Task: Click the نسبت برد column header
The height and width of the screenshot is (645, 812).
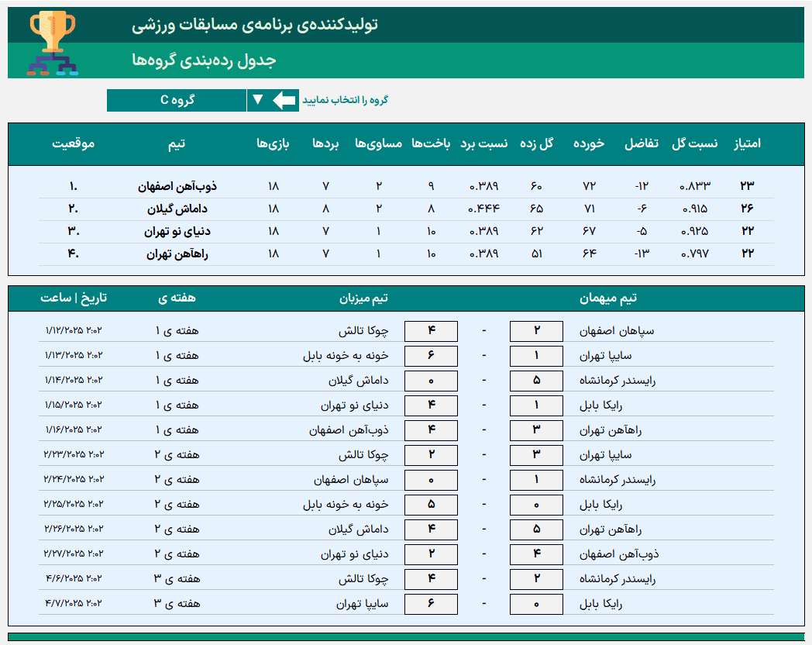Action: coord(484,143)
